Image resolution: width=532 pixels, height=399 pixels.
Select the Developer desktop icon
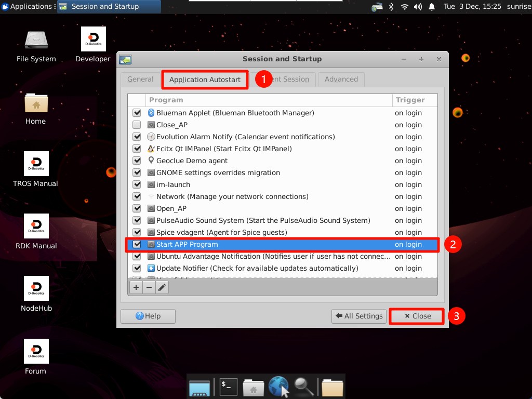point(93,45)
